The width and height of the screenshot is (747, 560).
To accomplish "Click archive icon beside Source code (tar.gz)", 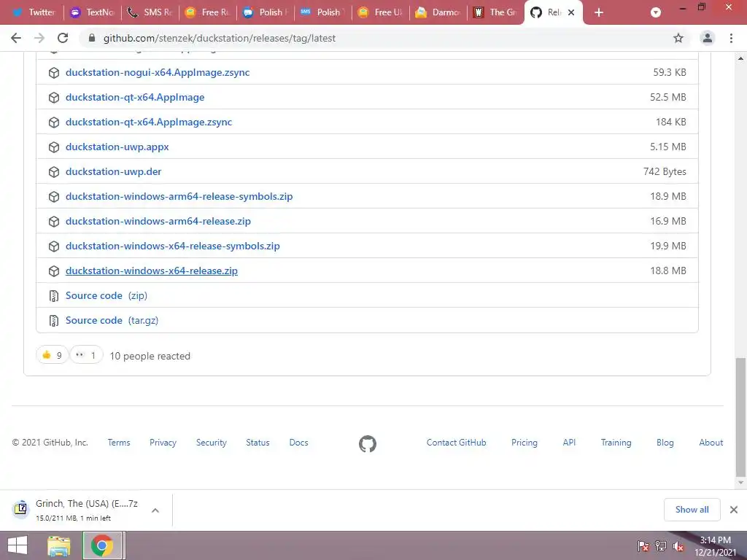I will tap(54, 321).
